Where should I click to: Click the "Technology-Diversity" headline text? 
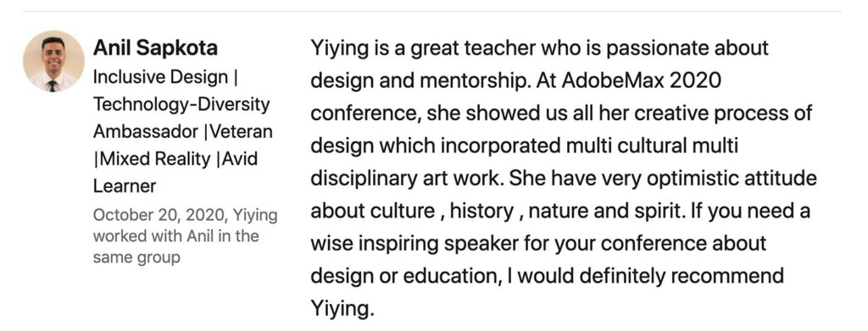pyautogui.click(x=181, y=104)
